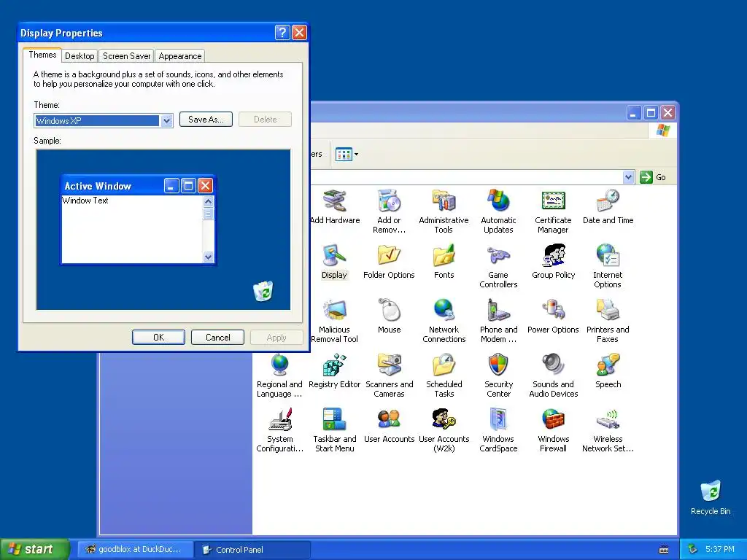Maximize the Control Panel window
747x560 pixels.
click(x=651, y=113)
